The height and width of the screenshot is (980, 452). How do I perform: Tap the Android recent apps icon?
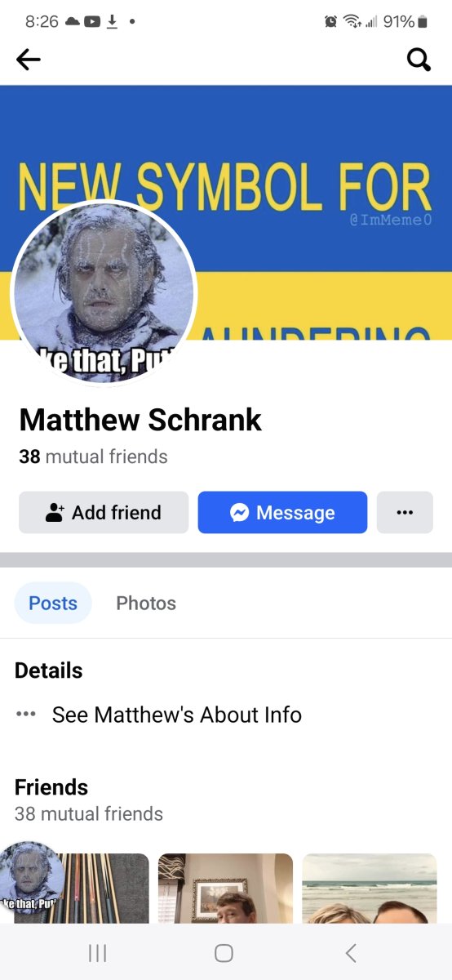pos(97,952)
